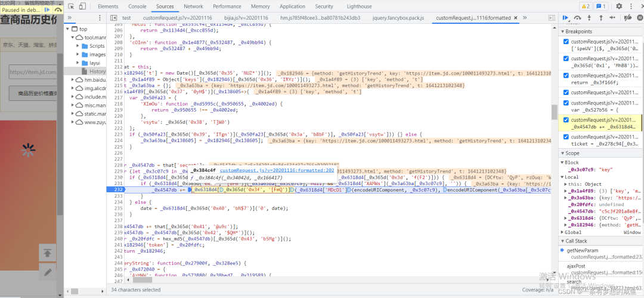Uncheck the 'ticket = _0x278c94' breakpoint
644x298 pixels.
(x=566, y=137)
